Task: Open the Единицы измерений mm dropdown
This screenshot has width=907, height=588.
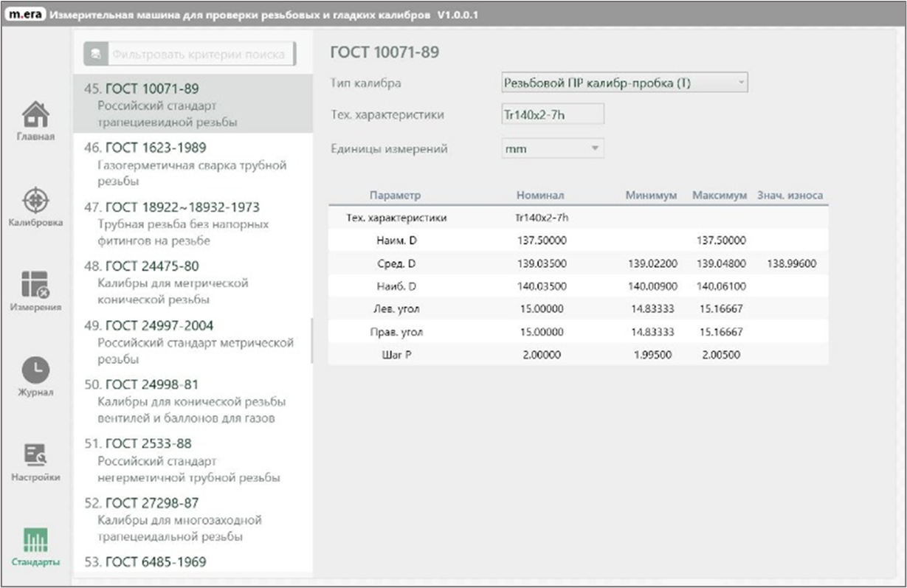Action: point(552,148)
